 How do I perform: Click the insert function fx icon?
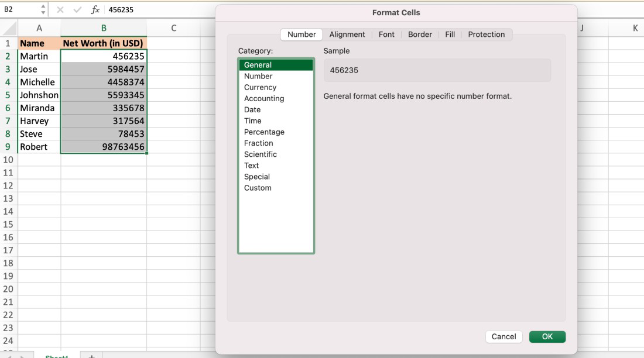pos(95,10)
